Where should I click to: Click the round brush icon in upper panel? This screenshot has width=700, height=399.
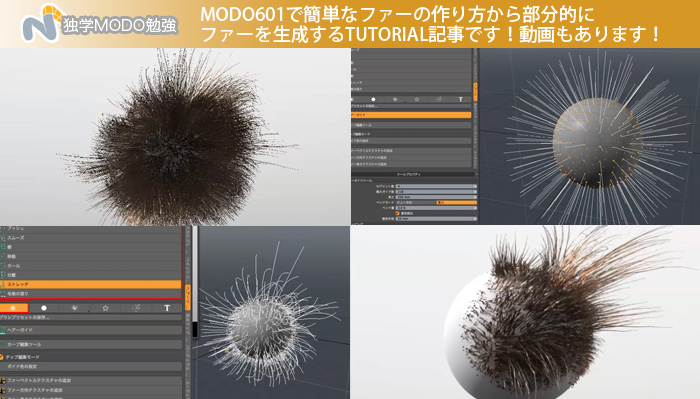point(373,99)
